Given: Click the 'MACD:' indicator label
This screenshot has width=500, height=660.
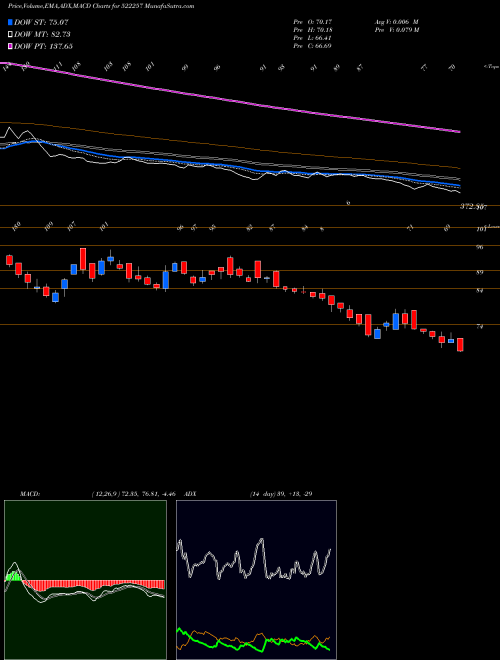Looking at the screenshot, I should [30, 493].
